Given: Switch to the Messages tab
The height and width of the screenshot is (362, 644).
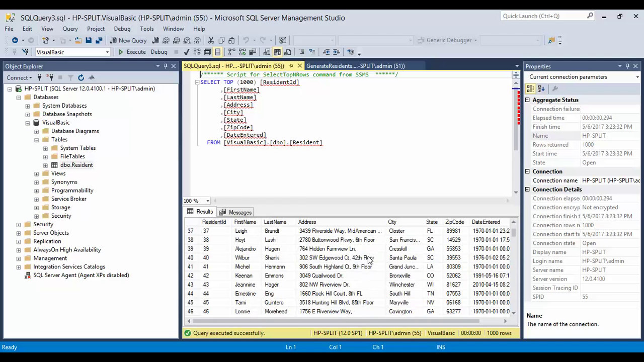Looking at the screenshot, I should click(240, 212).
